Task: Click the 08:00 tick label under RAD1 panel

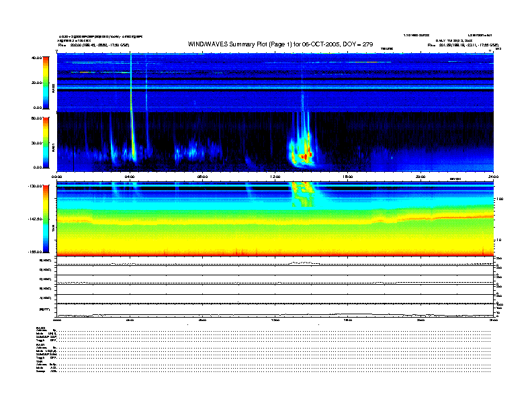Action: pyautogui.click(x=202, y=177)
